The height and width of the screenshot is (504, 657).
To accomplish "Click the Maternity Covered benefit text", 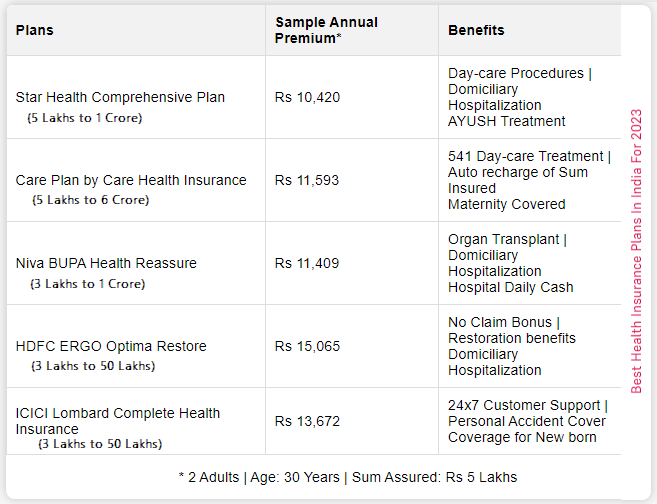I will 507,204.
